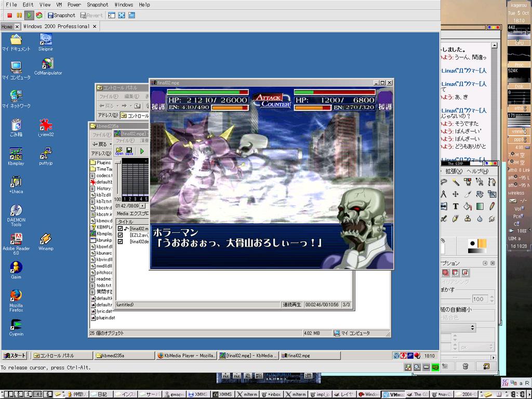Switch to コントロール パネル taskbar button
Screen dimensions: 532x399
(x=62, y=355)
